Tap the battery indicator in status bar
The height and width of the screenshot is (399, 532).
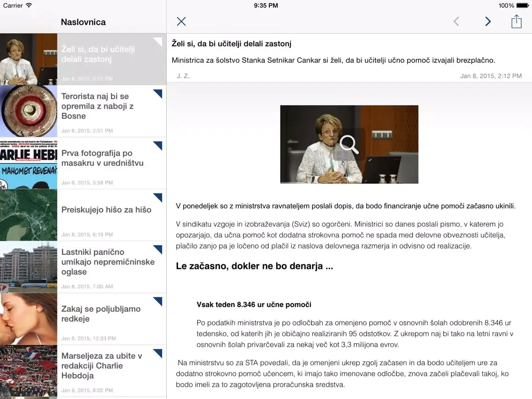coord(522,6)
